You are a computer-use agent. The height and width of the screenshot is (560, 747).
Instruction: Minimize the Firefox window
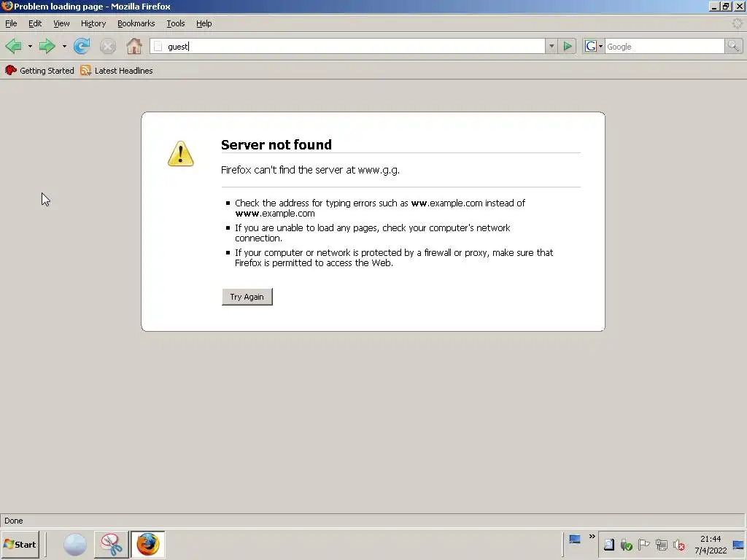click(714, 6)
